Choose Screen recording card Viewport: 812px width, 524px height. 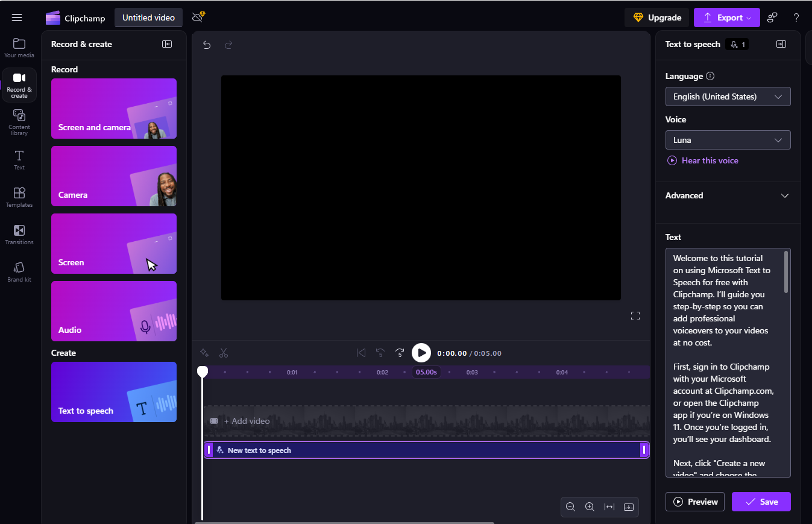pos(114,244)
